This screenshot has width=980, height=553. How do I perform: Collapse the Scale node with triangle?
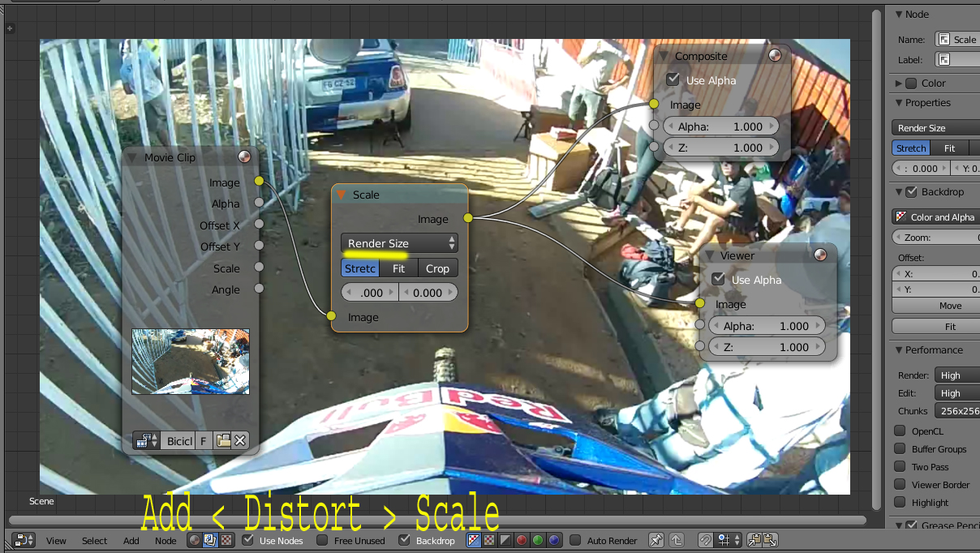click(x=342, y=195)
